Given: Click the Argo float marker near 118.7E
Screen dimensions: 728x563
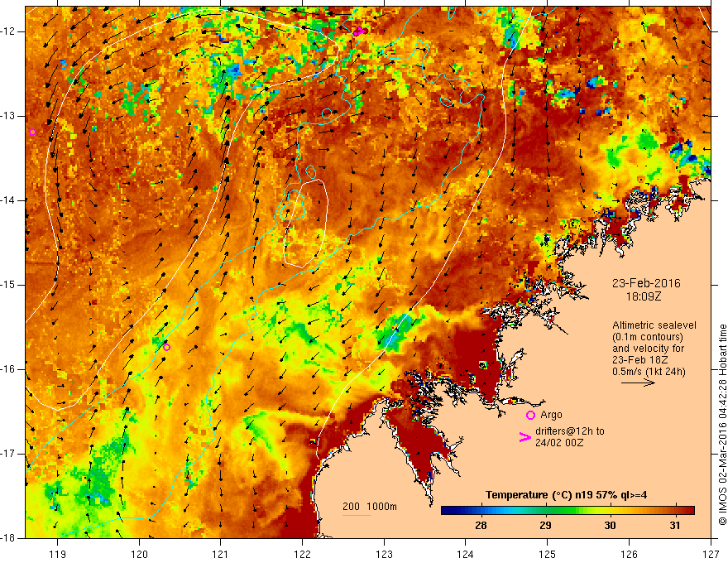Looking at the screenshot, I should click(32, 132).
